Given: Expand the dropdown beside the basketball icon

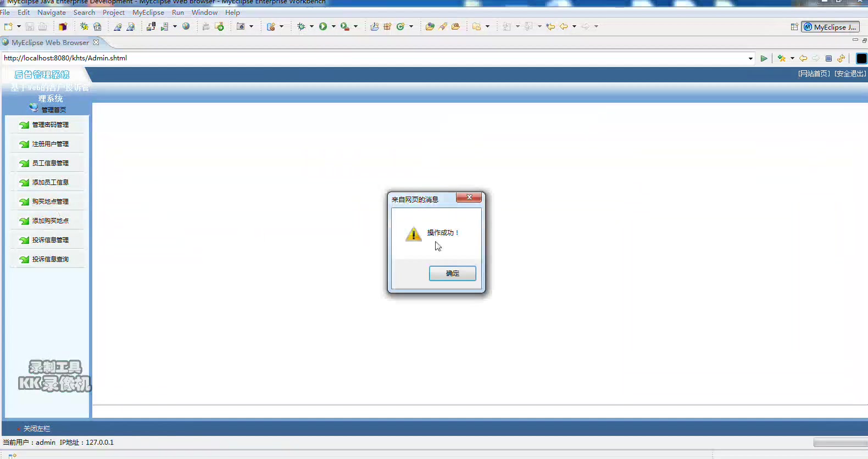Looking at the screenshot, I should click(x=282, y=26).
